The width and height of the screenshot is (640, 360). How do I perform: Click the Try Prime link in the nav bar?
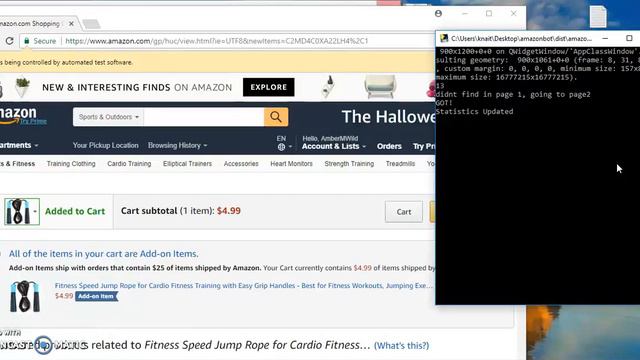[424, 146]
